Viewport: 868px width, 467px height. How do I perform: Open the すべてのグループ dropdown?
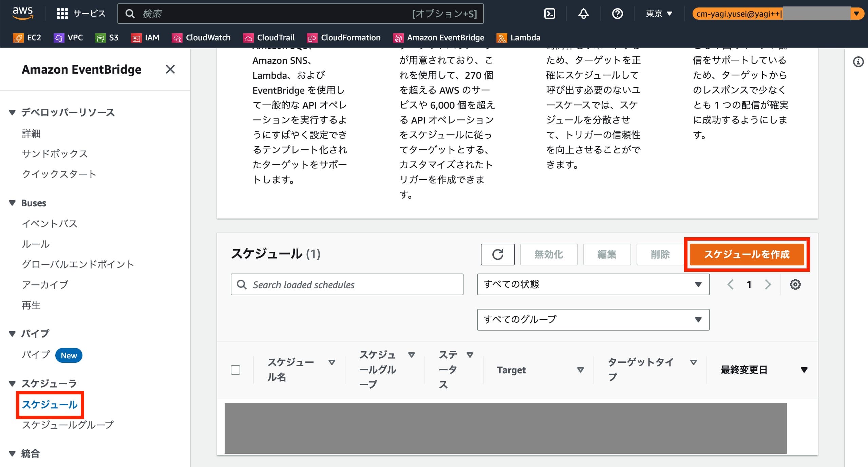point(593,319)
